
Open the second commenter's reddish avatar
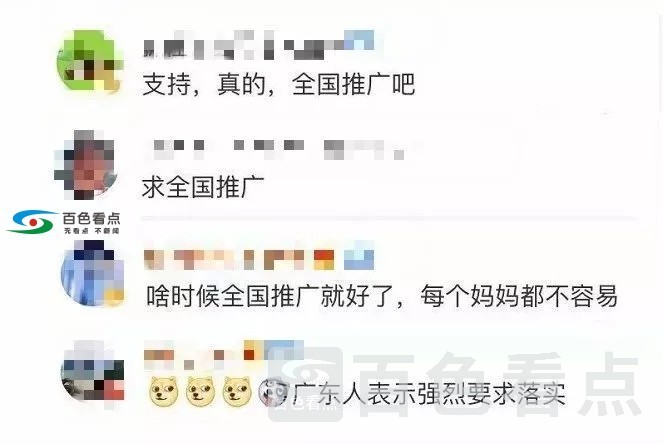(x=86, y=165)
